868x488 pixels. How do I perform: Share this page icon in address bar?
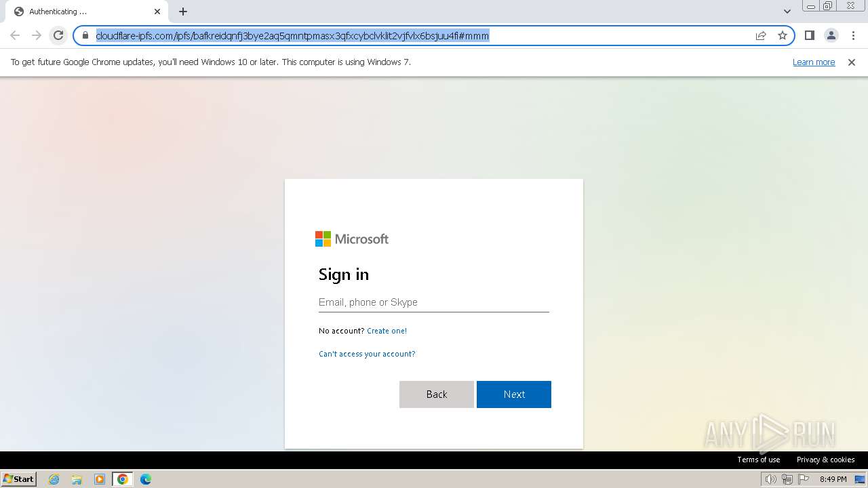(761, 35)
